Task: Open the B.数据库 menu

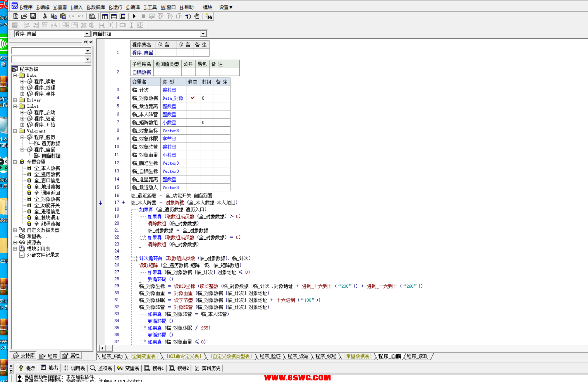Action: pos(96,7)
